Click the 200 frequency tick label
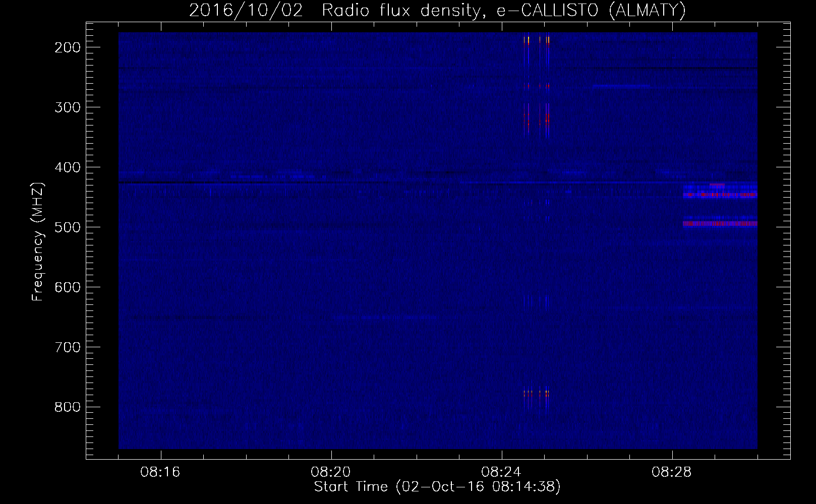This screenshot has height=504, width=816. click(x=68, y=47)
